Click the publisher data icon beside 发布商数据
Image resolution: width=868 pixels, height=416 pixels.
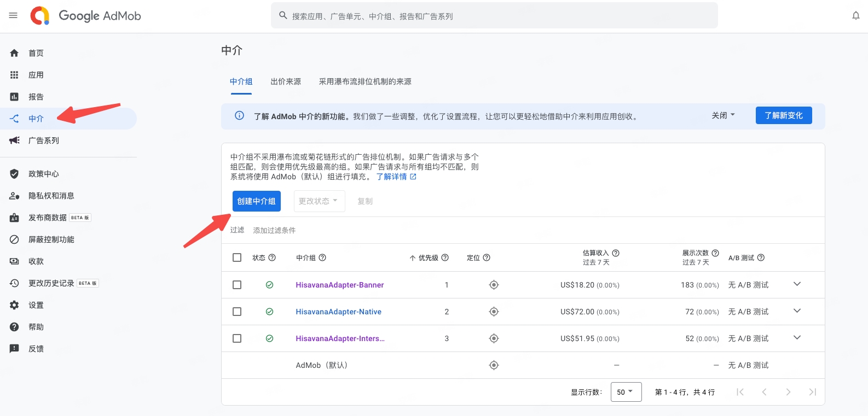[14, 218]
